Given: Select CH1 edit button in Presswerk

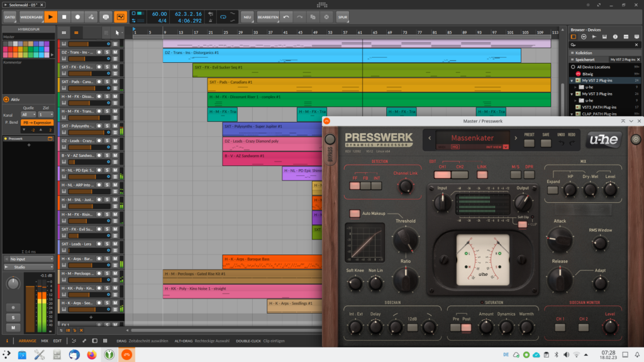Looking at the screenshot, I should 442,175.
